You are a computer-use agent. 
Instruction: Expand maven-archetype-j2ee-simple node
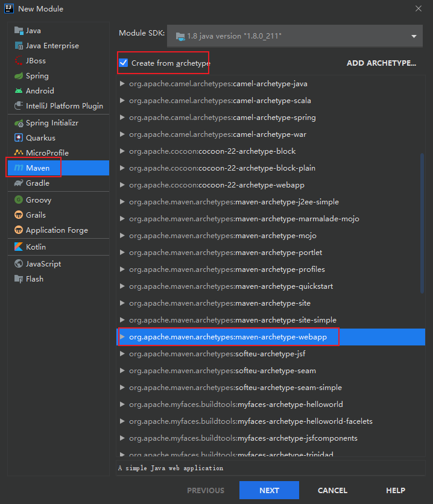pyautogui.click(x=122, y=202)
